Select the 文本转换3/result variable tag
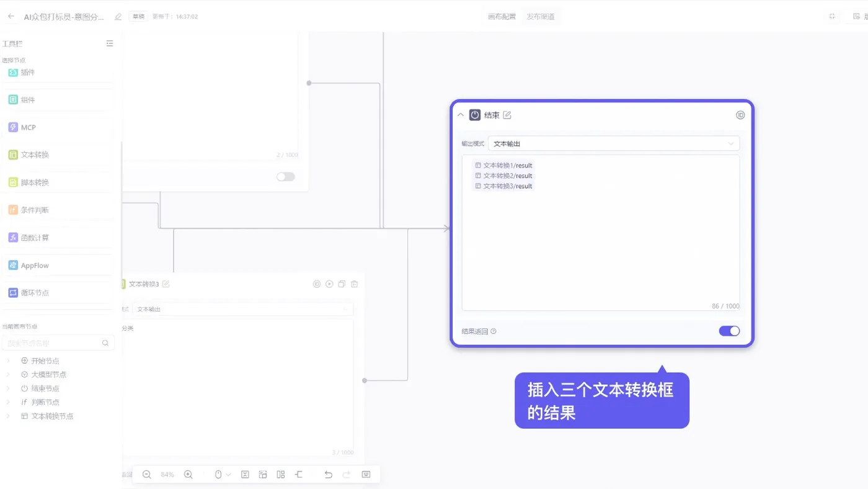The height and width of the screenshot is (489, 868). (x=503, y=186)
